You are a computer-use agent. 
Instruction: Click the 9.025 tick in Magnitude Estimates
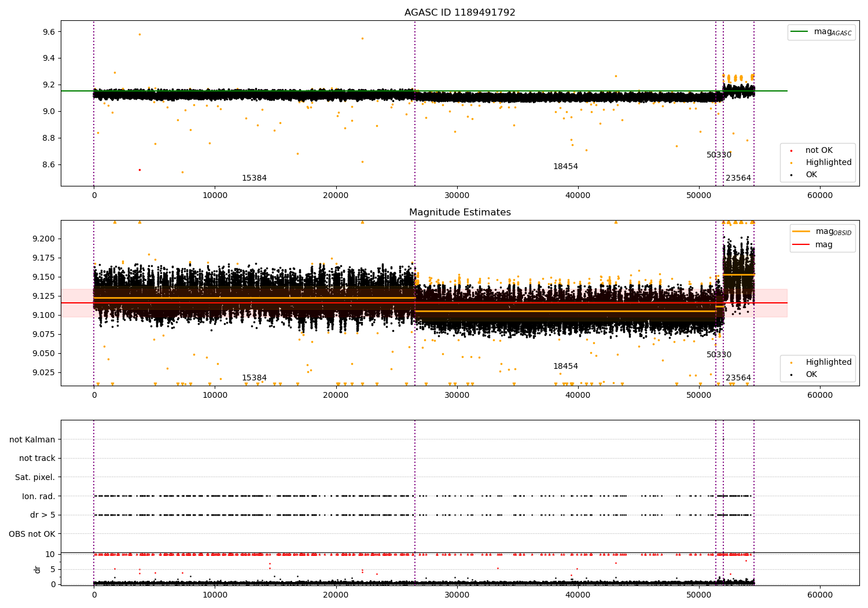click(44, 372)
